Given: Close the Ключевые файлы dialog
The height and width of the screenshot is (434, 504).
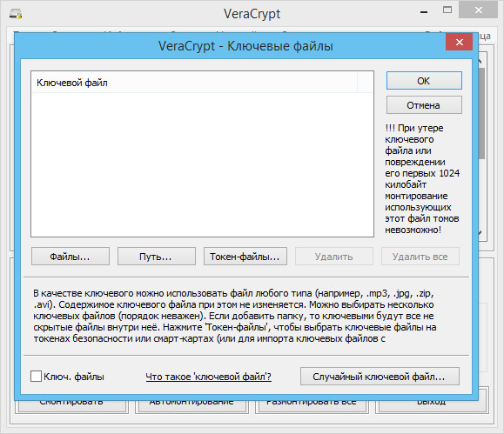Looking at the screenshot, I should click(x=459, y=42).
